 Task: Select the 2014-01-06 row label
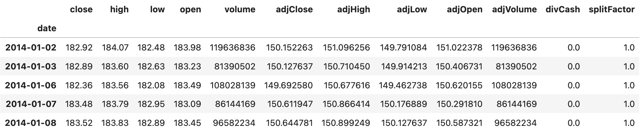[x=31, y=85]
